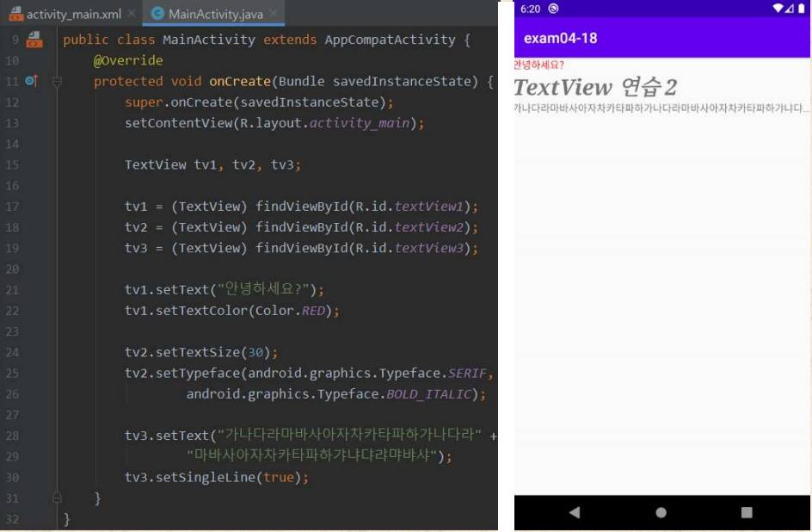The width and height of the screenshot is (812, 532).
Task: Tap the battery icon in emulator status bar
Action: [x=801, y=9]
